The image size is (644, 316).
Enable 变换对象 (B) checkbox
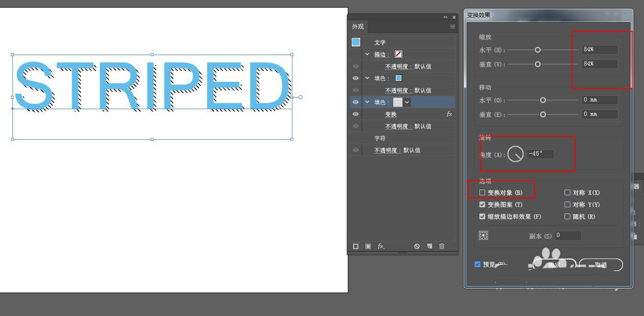(482, 192)
